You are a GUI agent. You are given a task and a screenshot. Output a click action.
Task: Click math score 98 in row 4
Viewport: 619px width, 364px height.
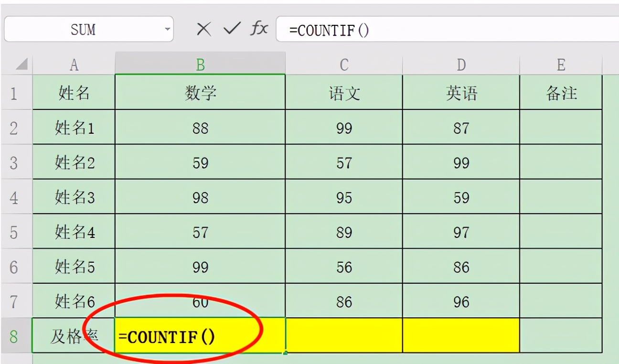(x=200, y=197)
